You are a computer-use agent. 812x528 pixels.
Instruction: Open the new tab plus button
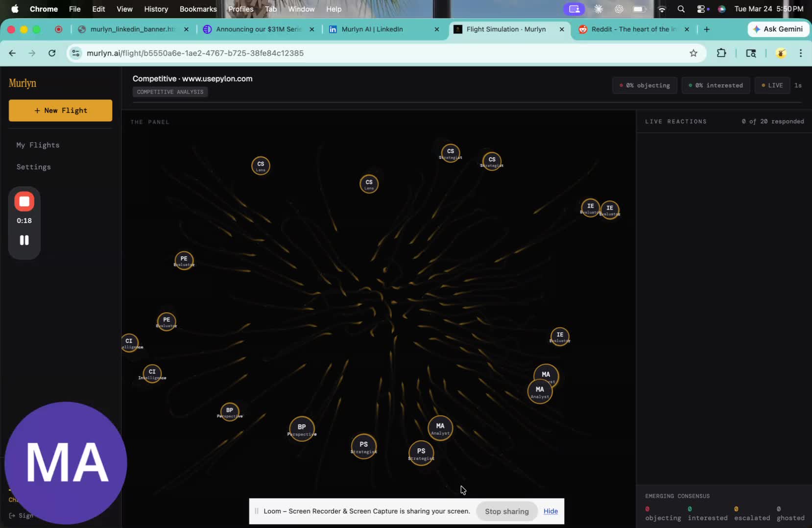click(x=706, y=29)
